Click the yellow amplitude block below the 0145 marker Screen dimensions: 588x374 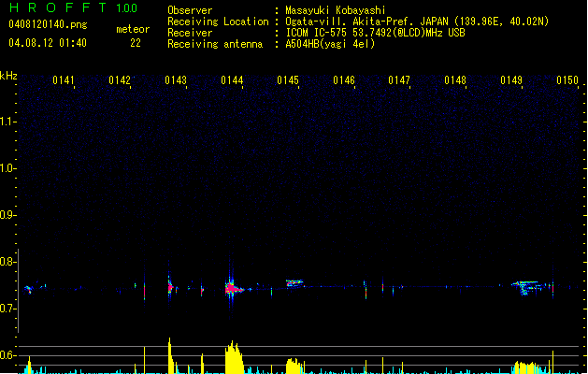pyautogui.click(x=294, y=367)
